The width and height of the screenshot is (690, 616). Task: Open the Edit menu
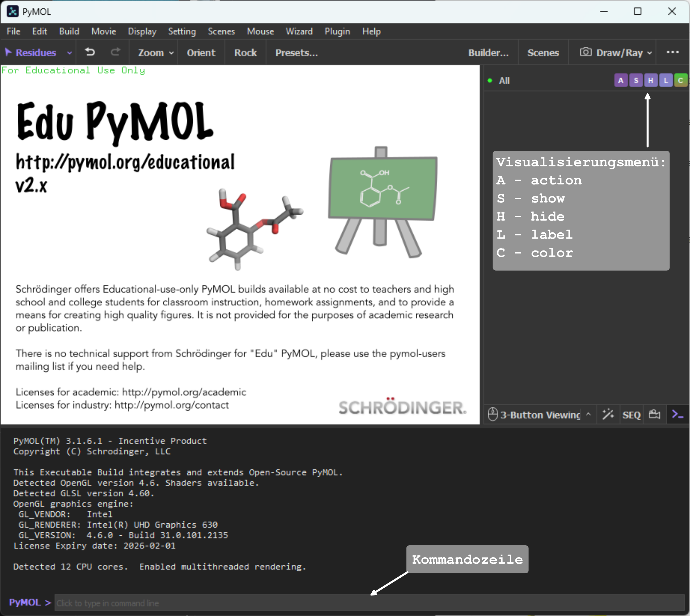click(x=40, y=31)
